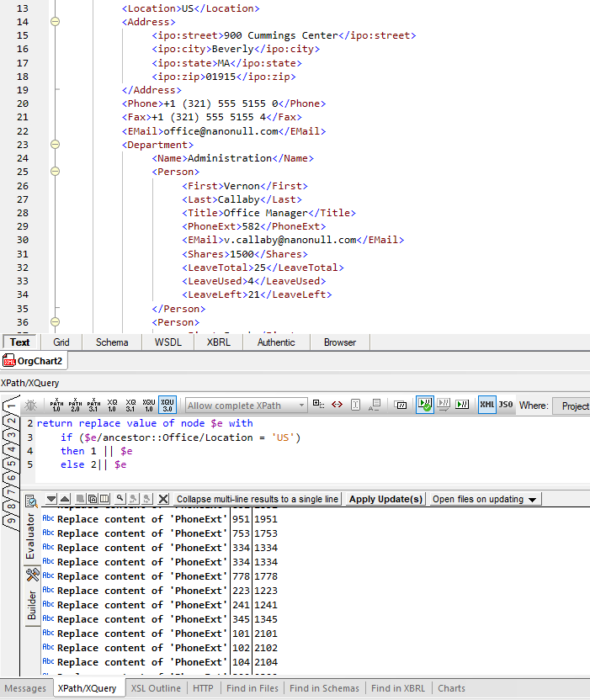Image resolution: width=590 pixels, height=700 pixels.
Task: Switch to XQuery Update 3.0 mode
Action: tap(167, 405)
